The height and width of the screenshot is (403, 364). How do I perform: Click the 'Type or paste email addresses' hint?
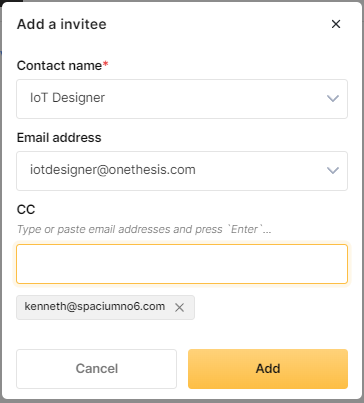144,229
